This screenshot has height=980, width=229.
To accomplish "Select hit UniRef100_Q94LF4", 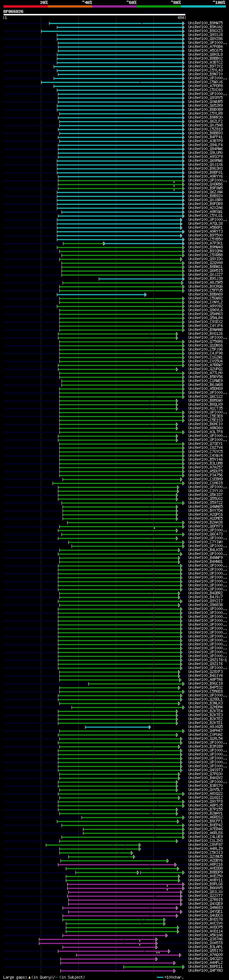I will 205,145.
